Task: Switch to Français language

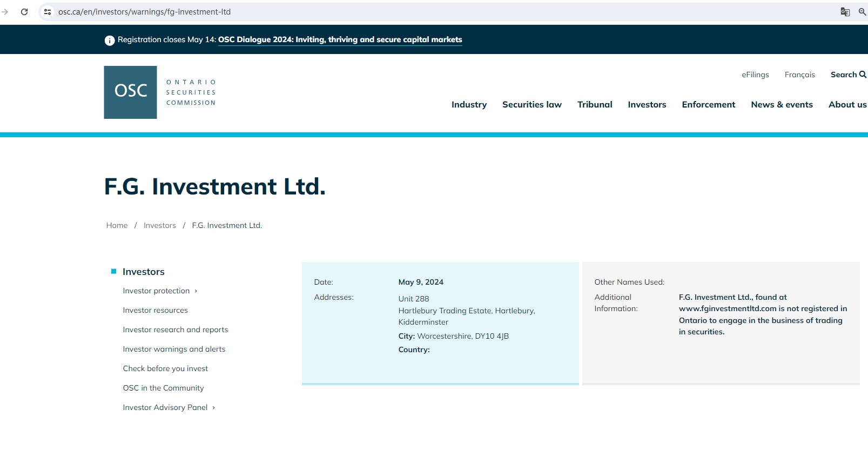Action: (x=800, y=75)
